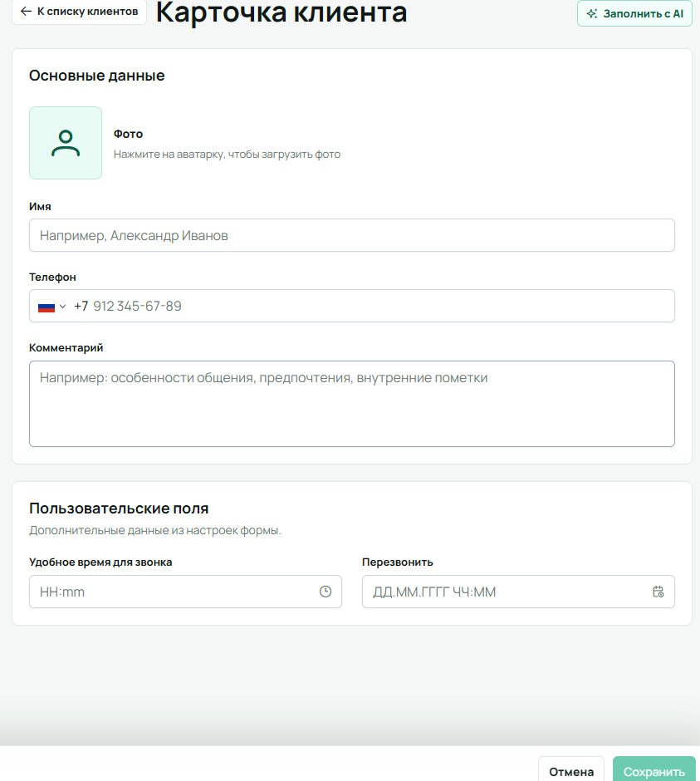Viewport: 700px width, 781px height.
Task: Click the Перезвонить field label
Action: [x=397, y=562]
